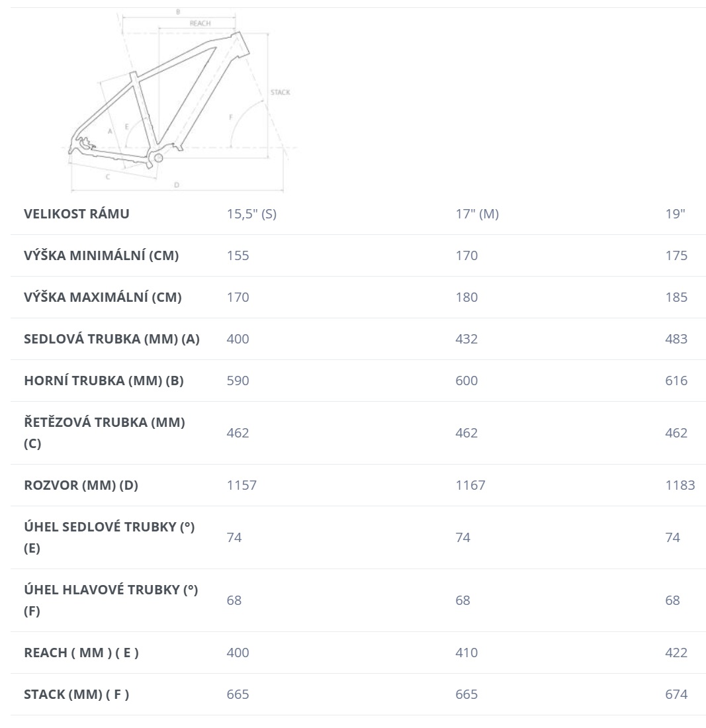Click the 432 seat tube value
This screenshot has width=706, height=728.
point(466,339)
